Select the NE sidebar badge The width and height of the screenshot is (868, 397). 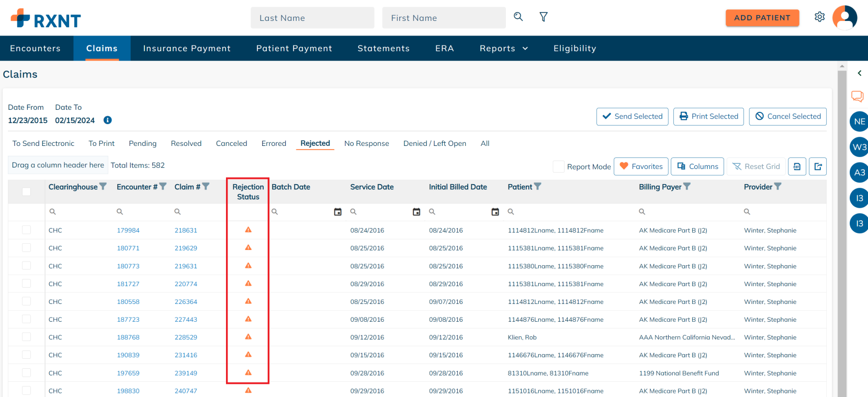pos(859,121)
